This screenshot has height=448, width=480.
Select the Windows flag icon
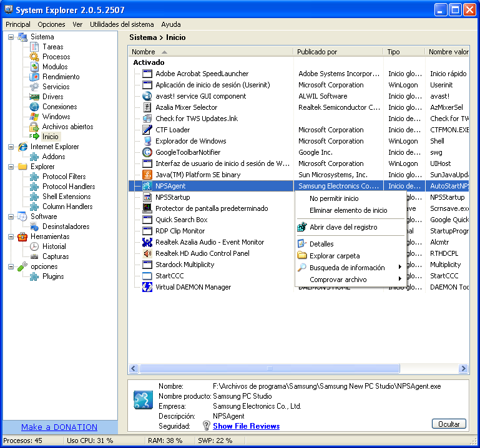pos(34,117)
